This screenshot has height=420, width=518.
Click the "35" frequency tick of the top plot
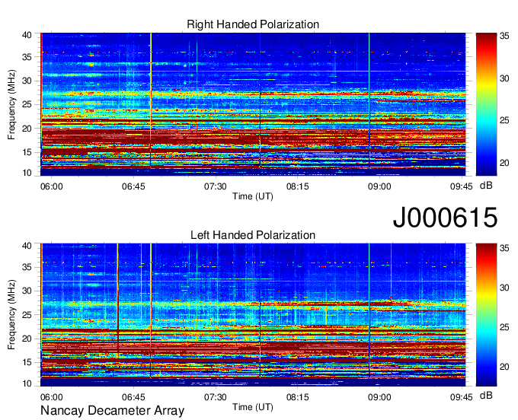pos(27,57)
